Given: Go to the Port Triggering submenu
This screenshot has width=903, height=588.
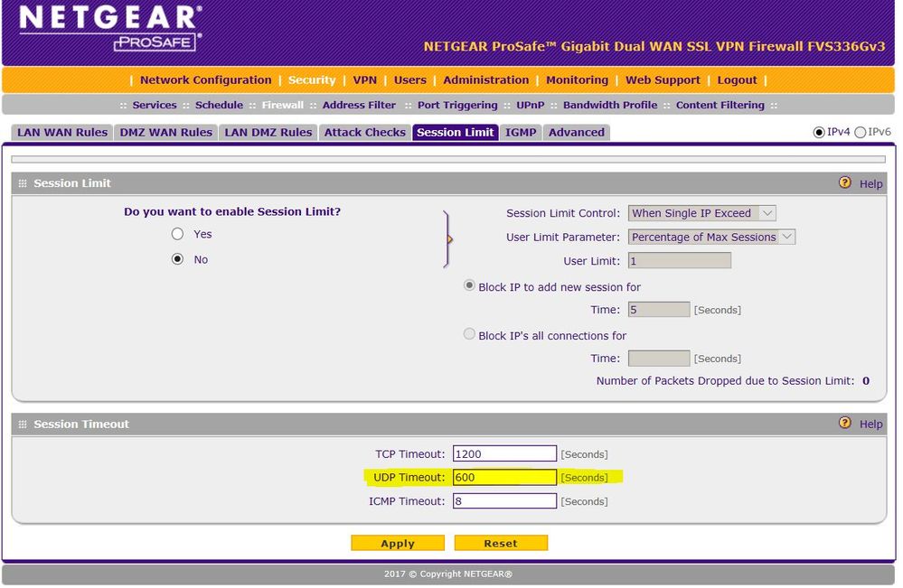Looking at the screenshot, I should [457, 106].
